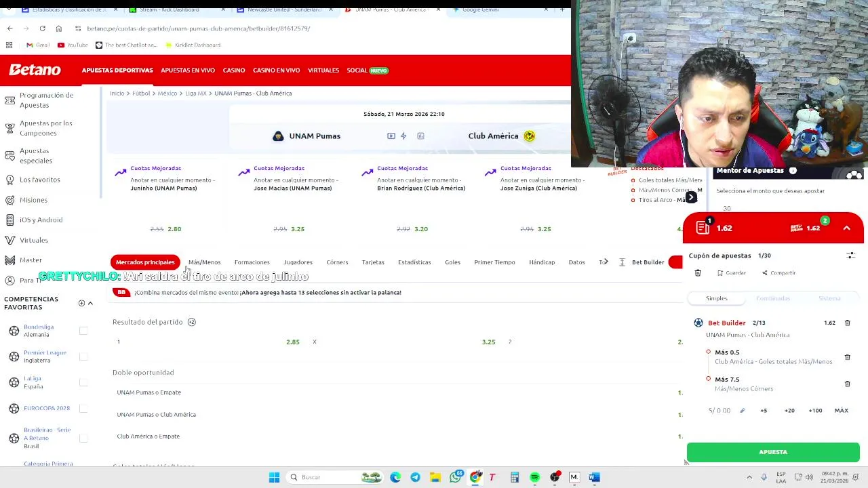The height and width of the screenshot is (488, 868).
Task: Open Apuestas por los Campeones in sidebar
Action: [x=46, y=128]
